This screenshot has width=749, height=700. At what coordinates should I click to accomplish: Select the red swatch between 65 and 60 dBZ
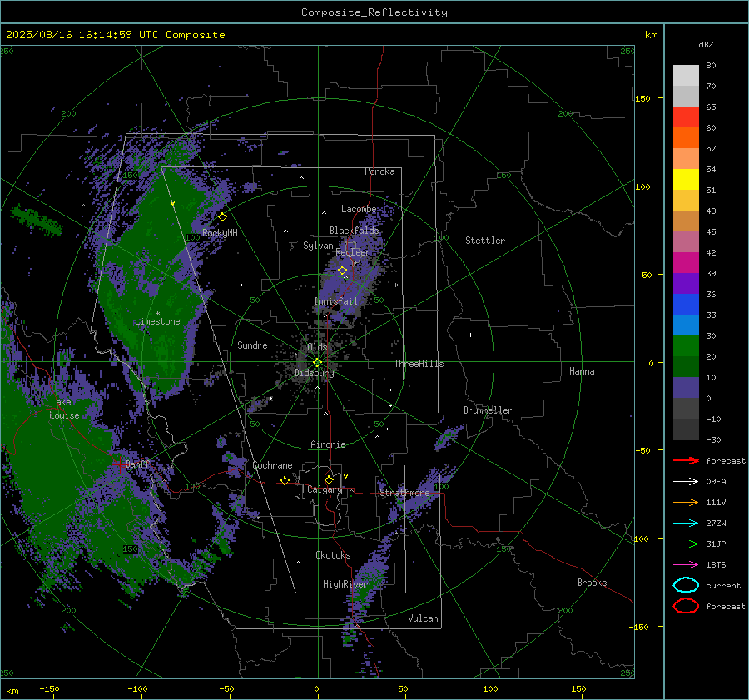[x=686, y=117]
